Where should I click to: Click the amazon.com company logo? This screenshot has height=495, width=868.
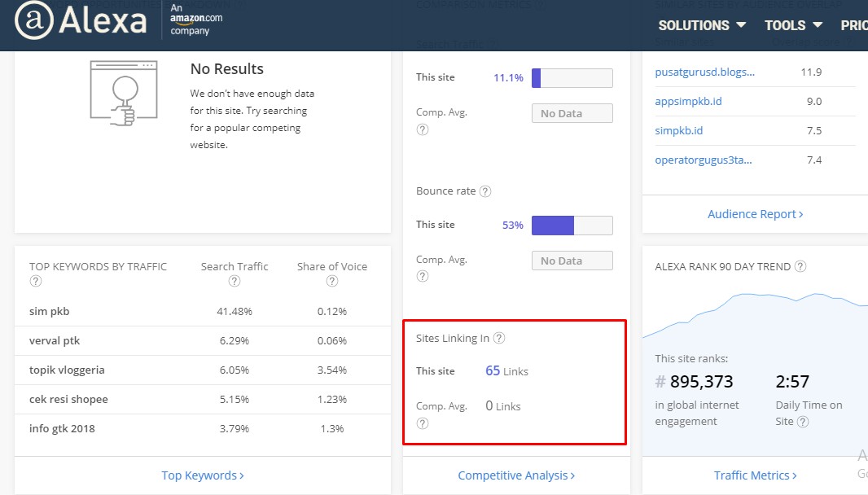[x=196, y=20]
